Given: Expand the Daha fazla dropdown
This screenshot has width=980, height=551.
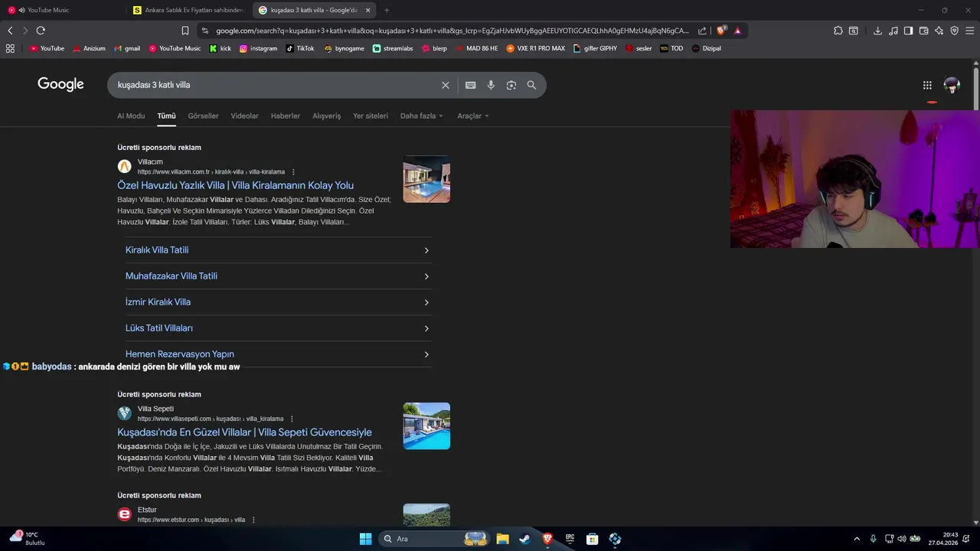Looking at the screenshot, I should coord(421,116).
